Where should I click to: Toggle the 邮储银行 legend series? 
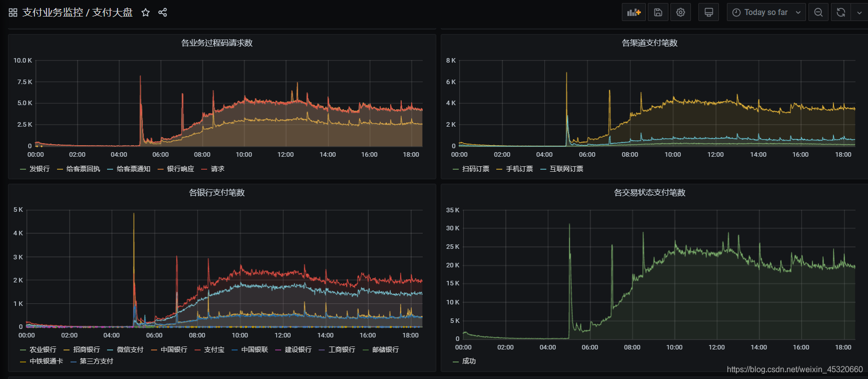coord(386,350)
